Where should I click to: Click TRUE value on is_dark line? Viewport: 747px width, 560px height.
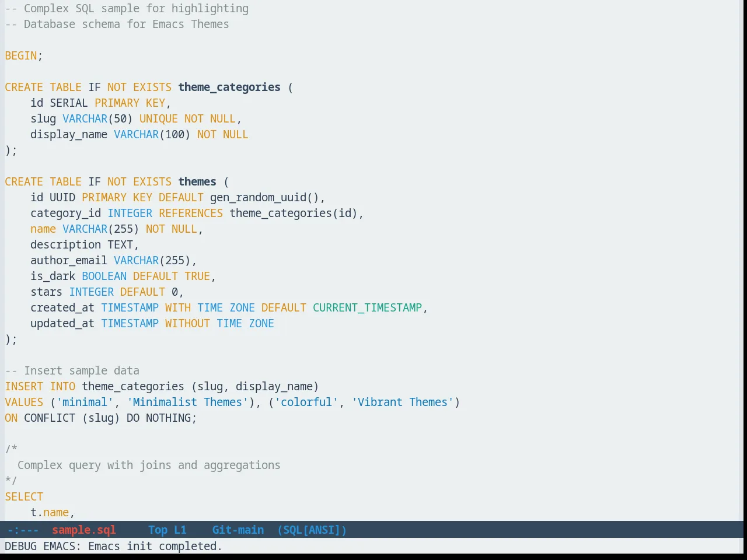point(197,276)
